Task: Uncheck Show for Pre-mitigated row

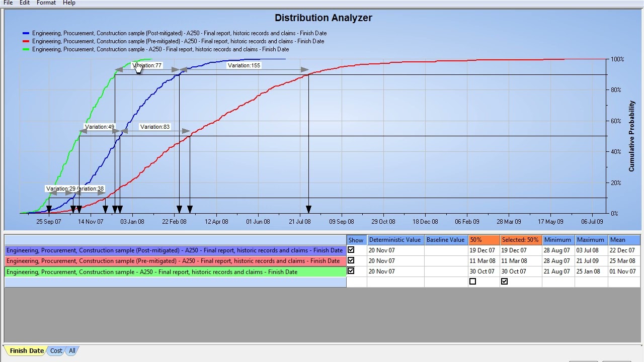Action: click(x=351, y=260)
